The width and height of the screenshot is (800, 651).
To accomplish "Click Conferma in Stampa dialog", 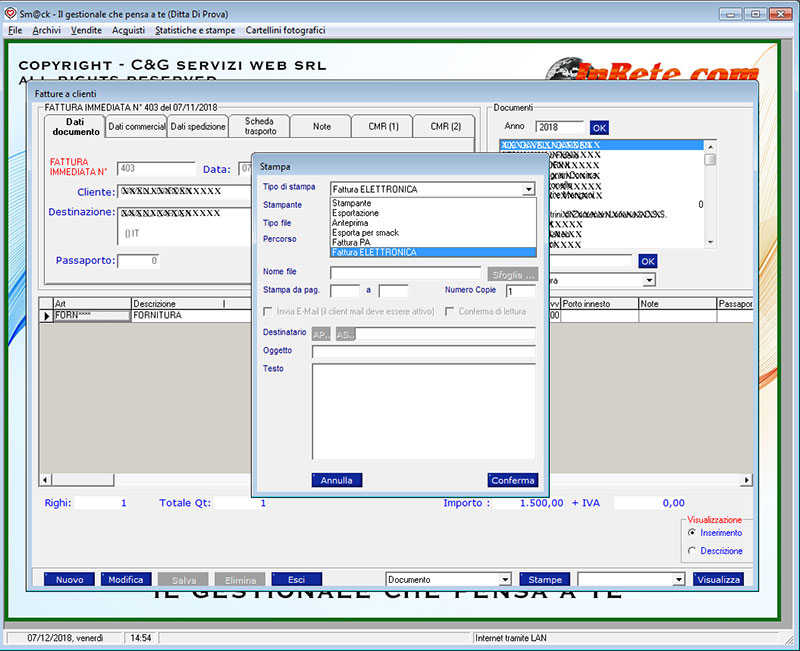I will [x=513, y=480].
